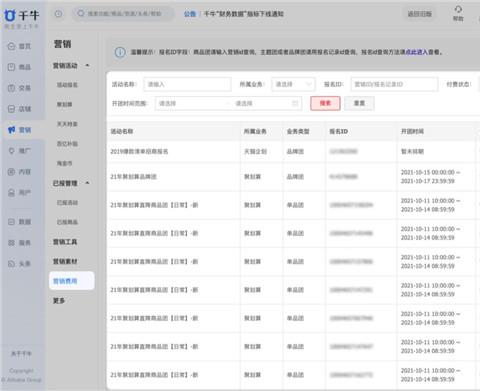The image size is (480, 391).
Task: Click the 天猫企划 cell
Action: (x=255, y=152)
